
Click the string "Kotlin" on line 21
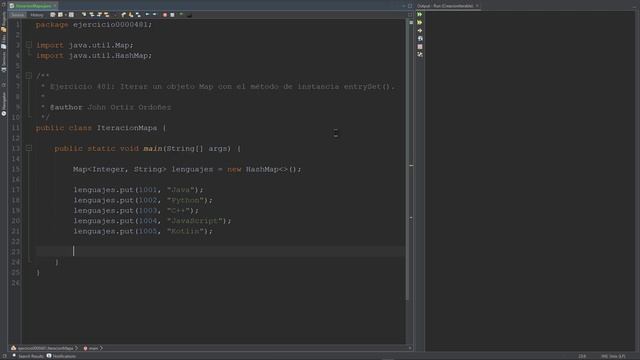click(185, 231)
